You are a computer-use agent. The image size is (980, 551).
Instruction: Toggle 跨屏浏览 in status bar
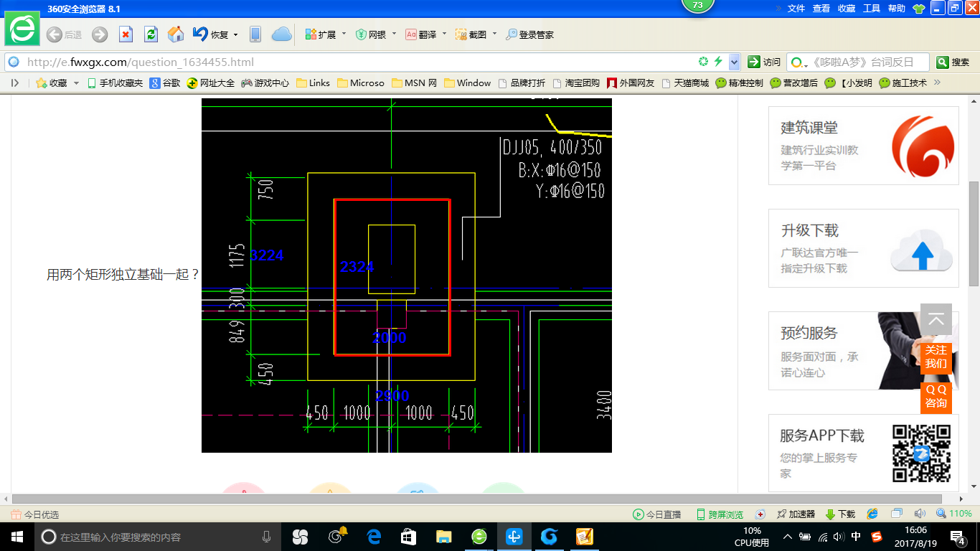pos(720,514)
